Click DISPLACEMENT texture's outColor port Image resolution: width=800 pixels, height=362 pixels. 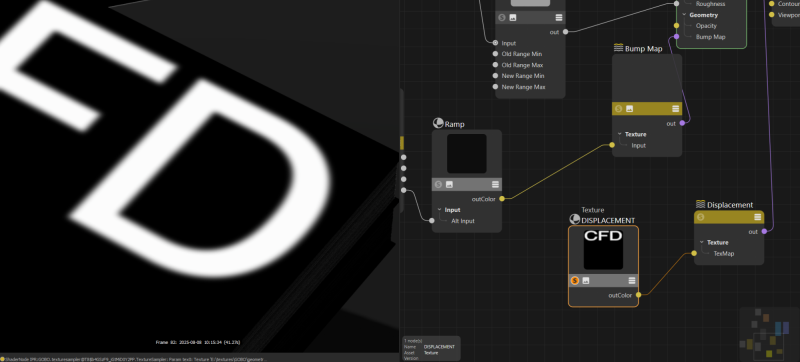point(638,295)
